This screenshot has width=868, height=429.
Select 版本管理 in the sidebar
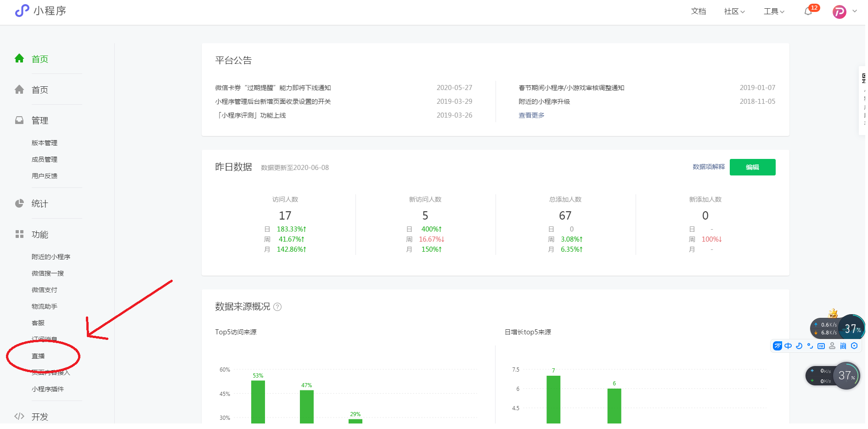[45, 143]
